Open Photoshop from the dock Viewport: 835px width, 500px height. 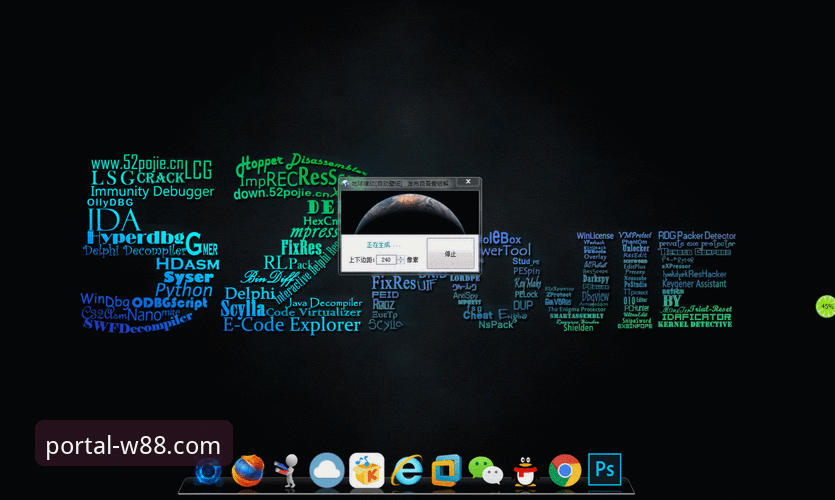604,469
